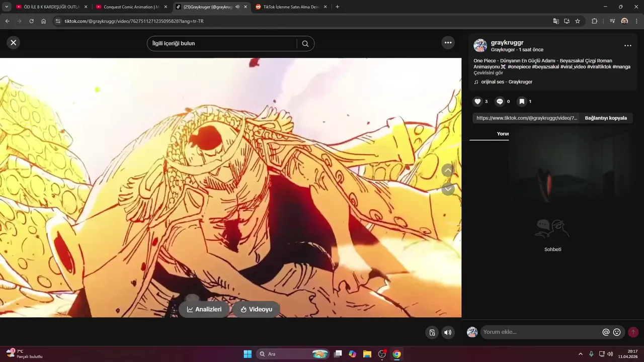644x362 pixels.
Task: Open the three-dot menu above the video
Action: (448, 43)
